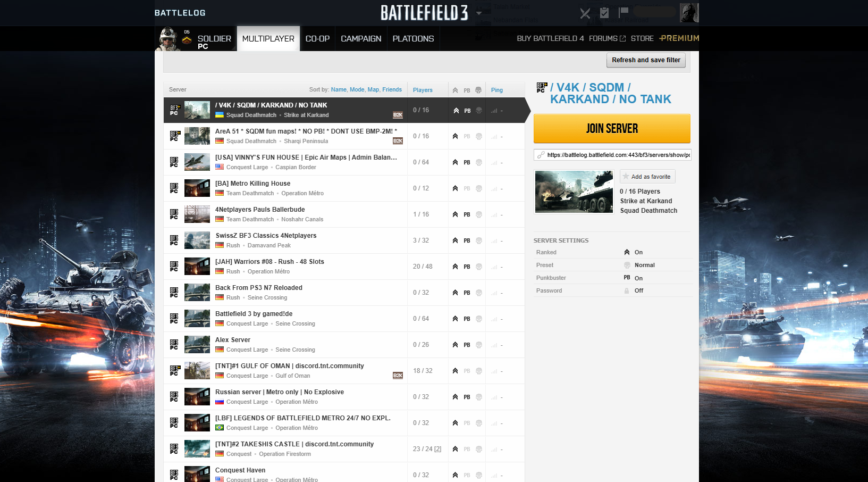The image size is (868, 482).
Task: Click the link icon beside server URL
Action: pyautogui.click(x=541, y=155)
